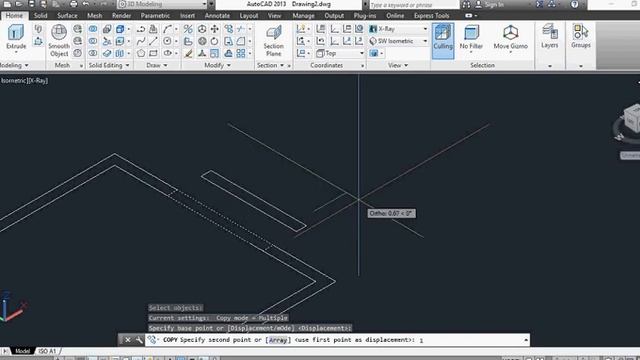Click the Isometric X-Ray viewport label

click(24, 81)
